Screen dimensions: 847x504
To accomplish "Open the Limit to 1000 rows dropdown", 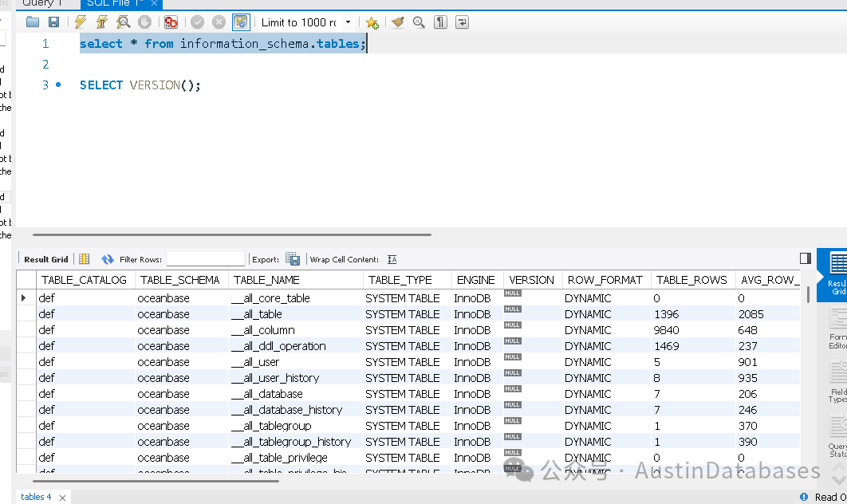I will (307, 22).
